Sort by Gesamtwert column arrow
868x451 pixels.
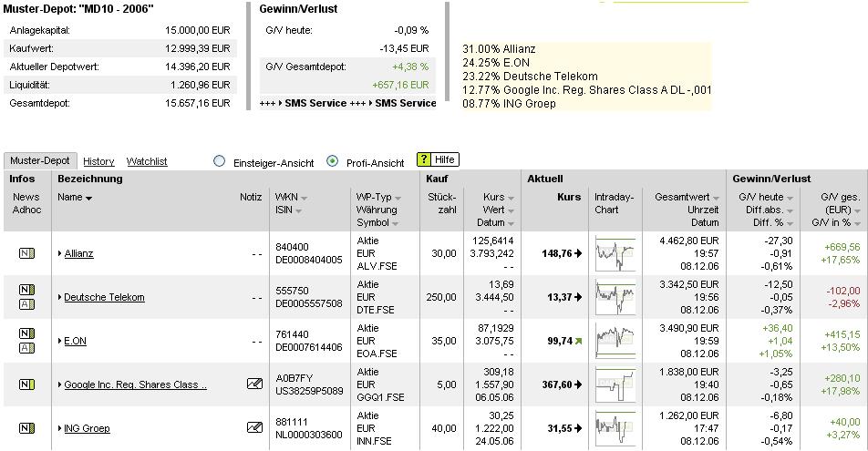click(x=716, y=198)
